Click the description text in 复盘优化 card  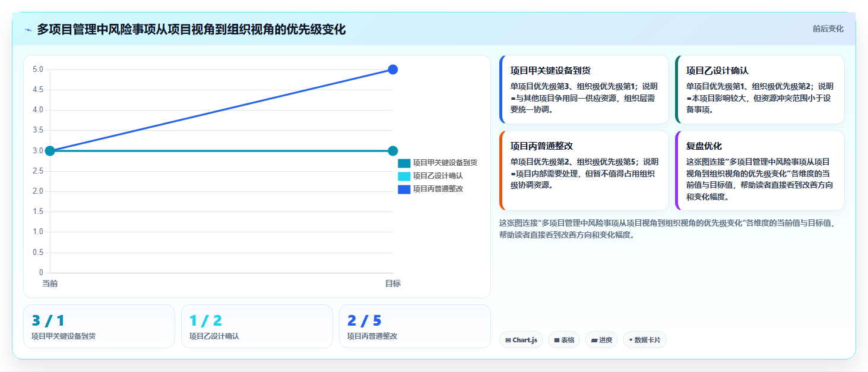point(760,179)
